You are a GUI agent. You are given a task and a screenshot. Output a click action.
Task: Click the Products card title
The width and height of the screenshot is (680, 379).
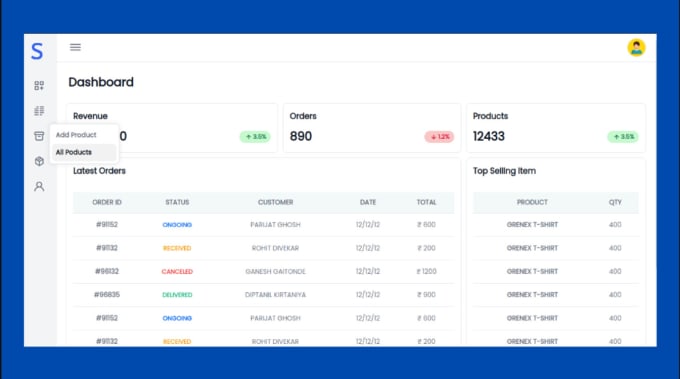[490, 116]
